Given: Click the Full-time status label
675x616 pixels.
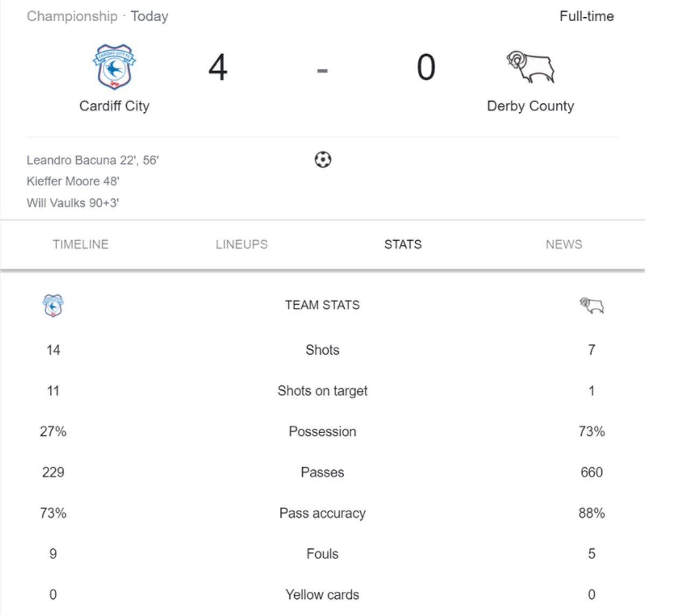Looking at the screenshot, I should click(x=586, y=16).
